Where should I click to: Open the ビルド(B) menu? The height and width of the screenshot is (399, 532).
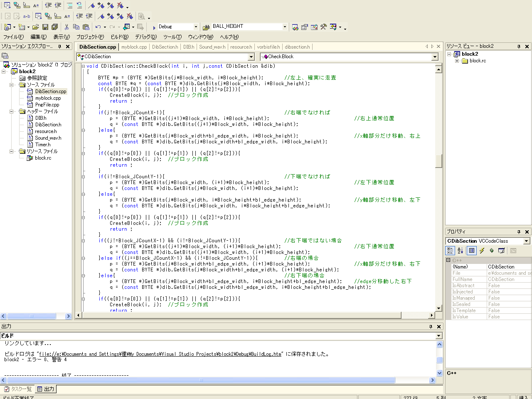[x=120, y=37]
